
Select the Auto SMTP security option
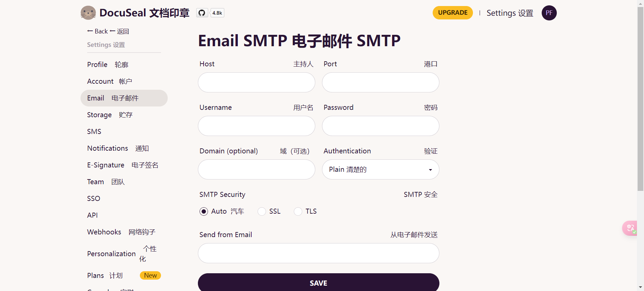click(x=204, y=212)
